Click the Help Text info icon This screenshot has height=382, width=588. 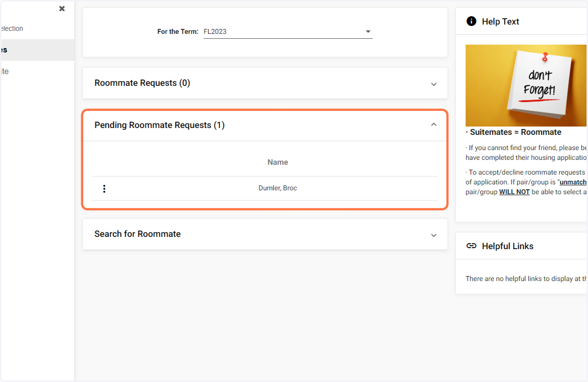coord(471,21)
